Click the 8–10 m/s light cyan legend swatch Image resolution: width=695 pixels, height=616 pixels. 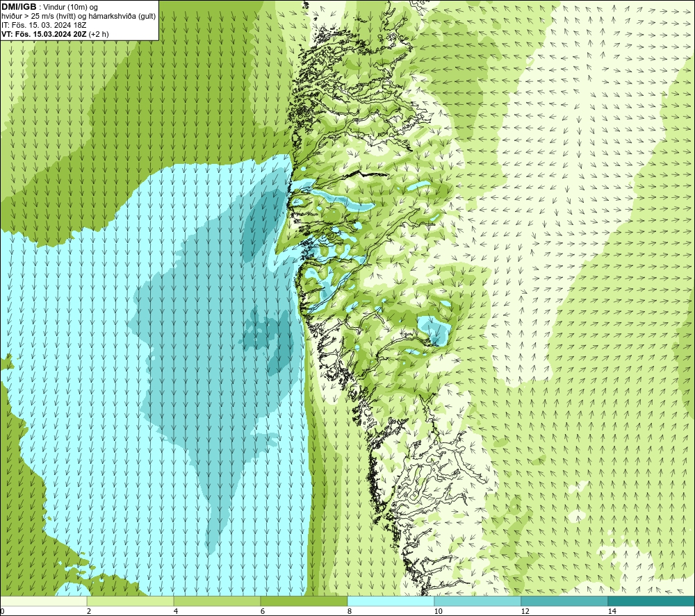click(391, 601)
